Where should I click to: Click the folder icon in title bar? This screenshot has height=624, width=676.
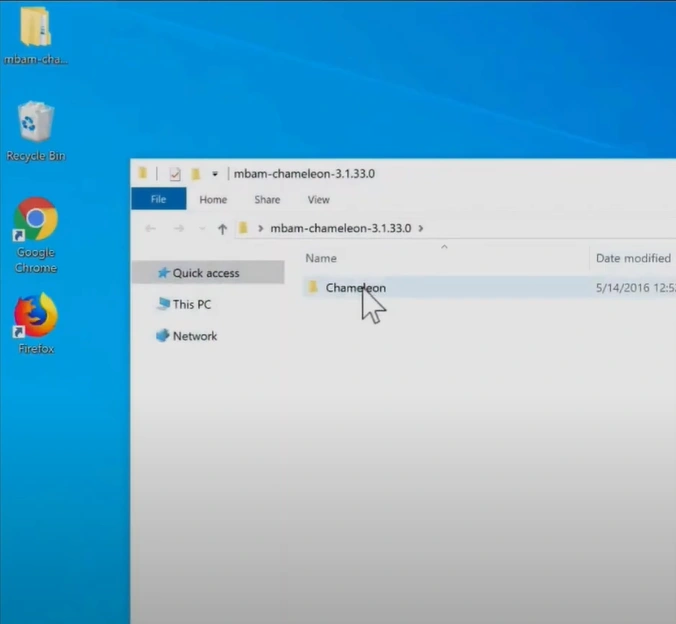(x=143, y=173)
